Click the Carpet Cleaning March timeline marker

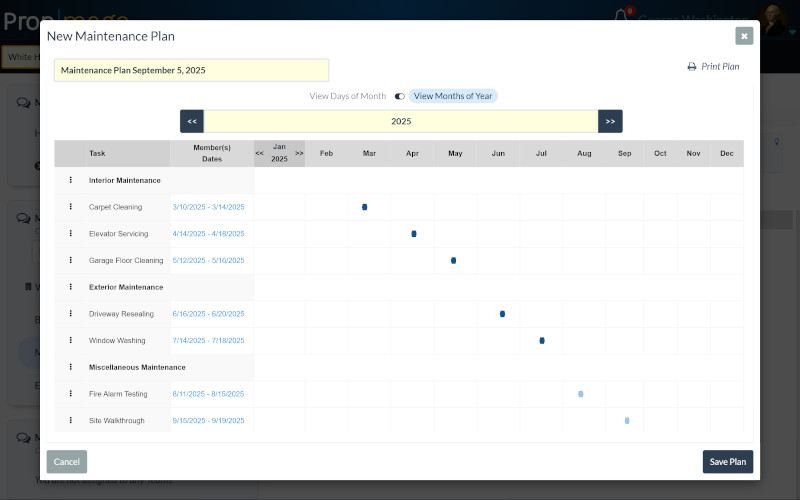pyautogui.click(x=365, y=207)
